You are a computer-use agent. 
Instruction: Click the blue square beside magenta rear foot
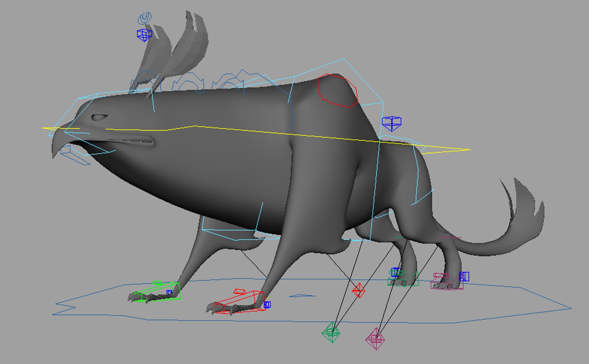(464, 277)
